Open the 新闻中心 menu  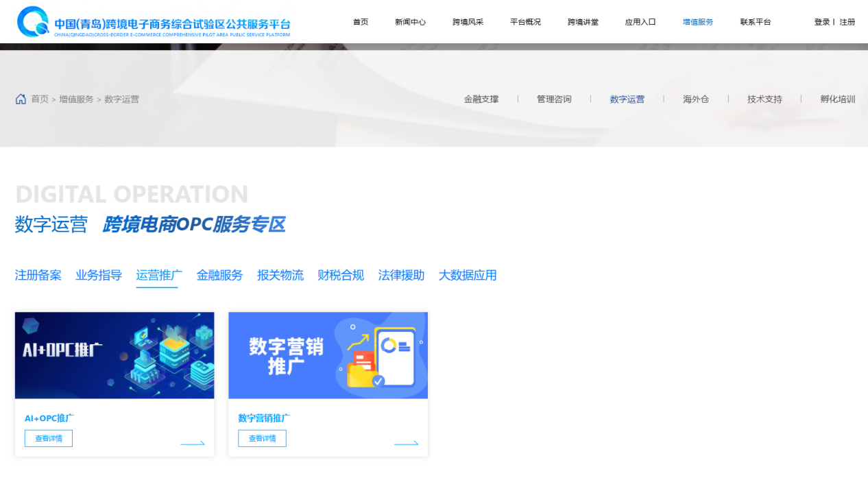411,21
